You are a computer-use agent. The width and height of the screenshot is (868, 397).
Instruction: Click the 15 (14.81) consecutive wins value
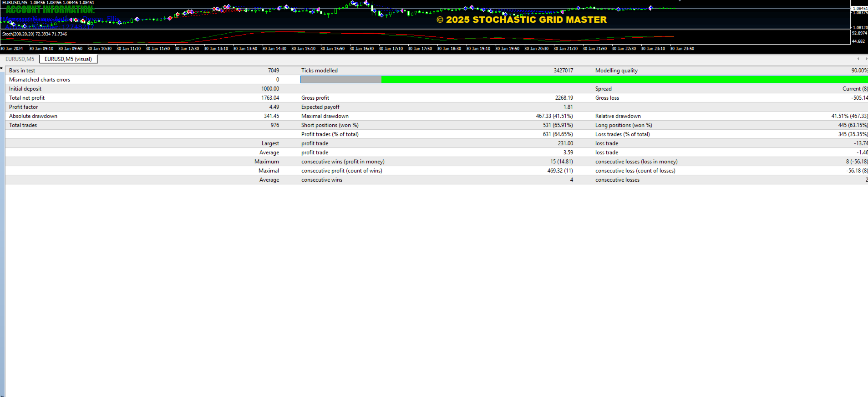(x=562, y=162)
